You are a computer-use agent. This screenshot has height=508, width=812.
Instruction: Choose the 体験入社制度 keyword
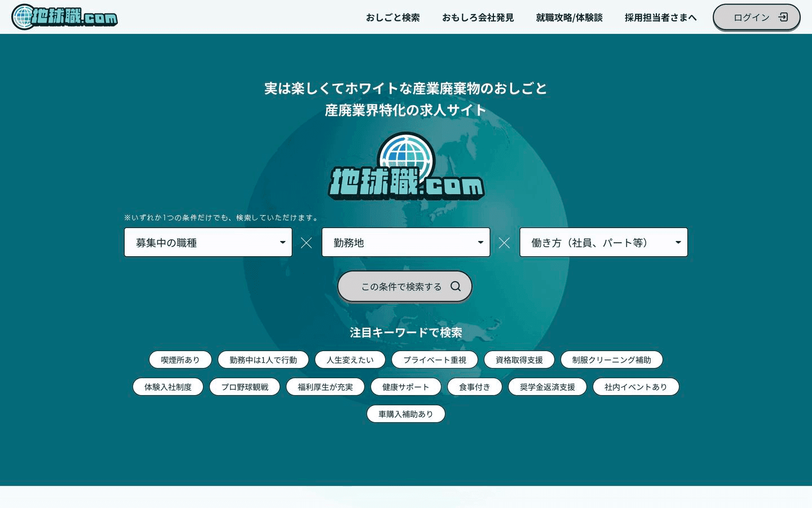click(x=168, y=387)
